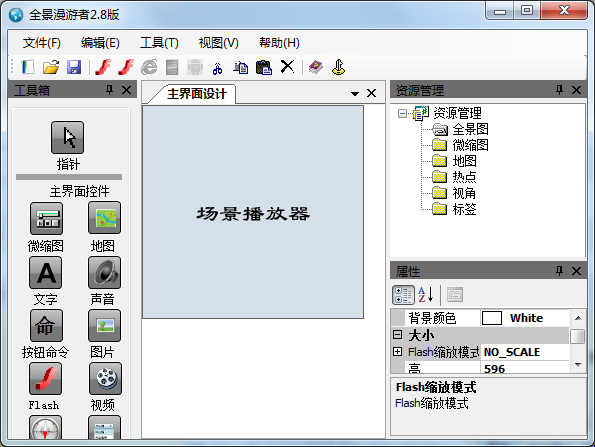Click the save floppy disk toolbar icon

(74, 67)
